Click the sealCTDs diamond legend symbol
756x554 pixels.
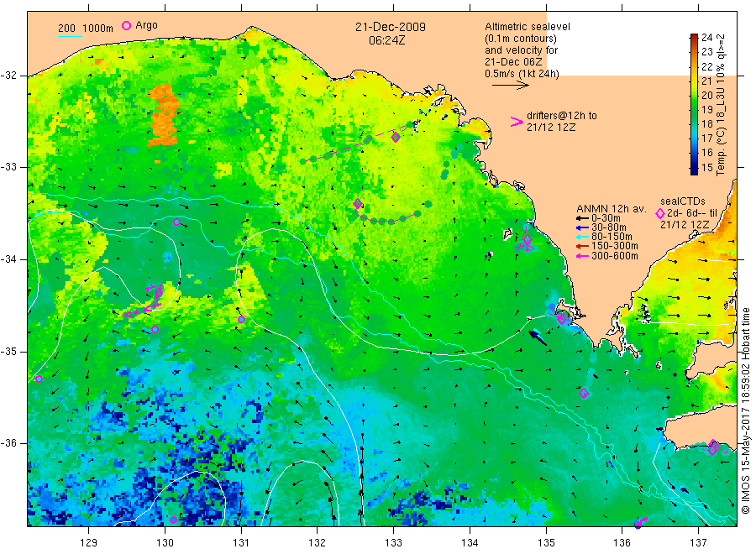(660, 213)
